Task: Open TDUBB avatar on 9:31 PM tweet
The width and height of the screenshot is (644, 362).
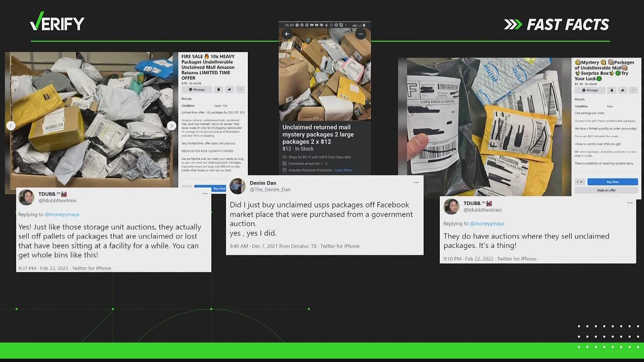Action: click(26, 197)
